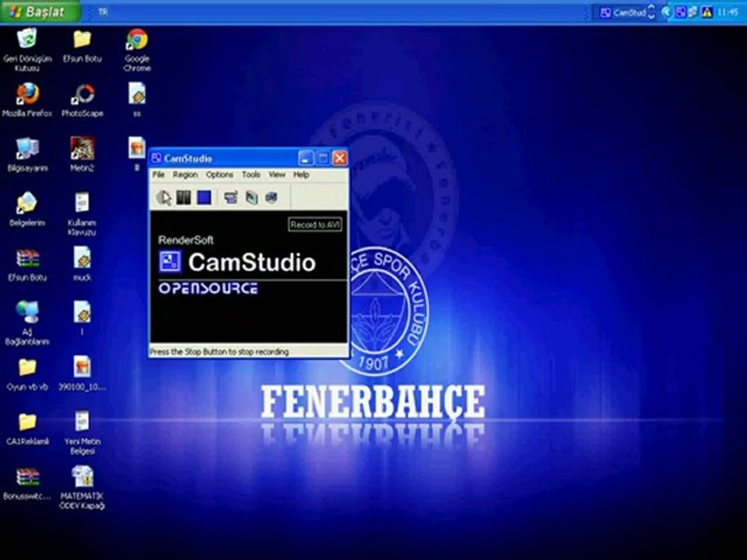
Task: Click status text 'Press the Stop Button to stop recording'
Action: pos(219,352)
